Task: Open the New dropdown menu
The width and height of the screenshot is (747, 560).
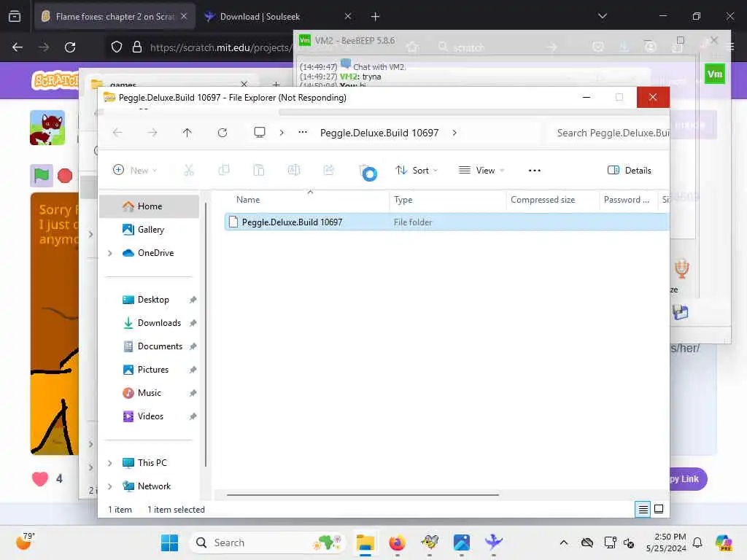Action: (135, 170)
